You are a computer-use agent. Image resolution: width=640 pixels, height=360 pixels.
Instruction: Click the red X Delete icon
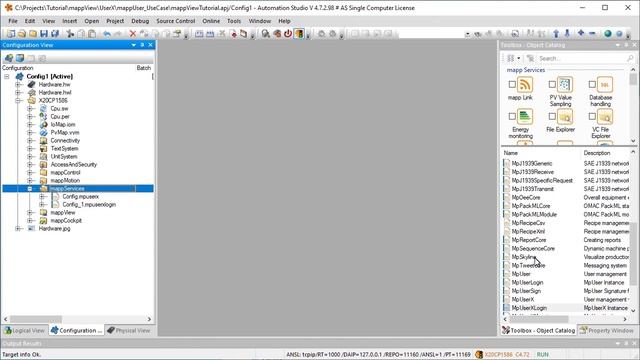(133, 34)
